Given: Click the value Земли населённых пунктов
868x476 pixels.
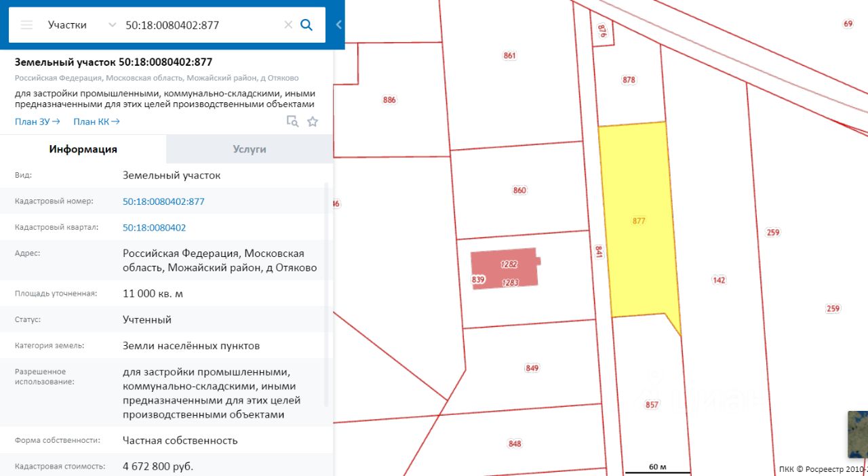Looking at the screenshot, I should pos(191,346).
